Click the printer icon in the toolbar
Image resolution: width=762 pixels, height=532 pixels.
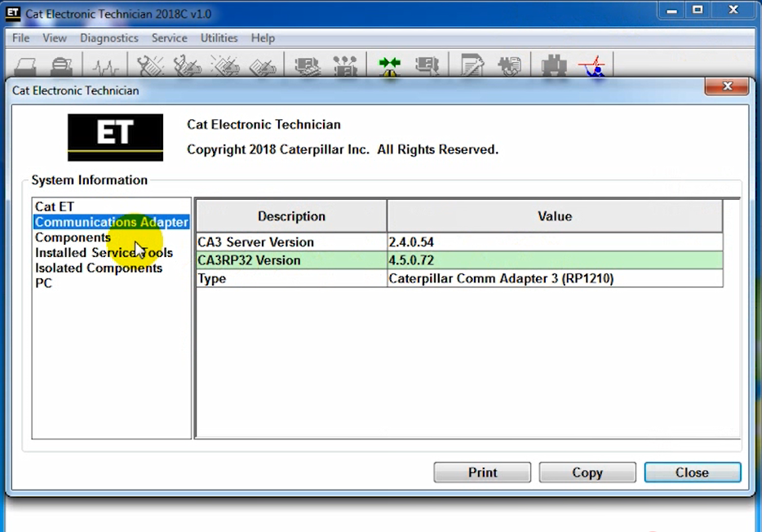coord(24,66)
